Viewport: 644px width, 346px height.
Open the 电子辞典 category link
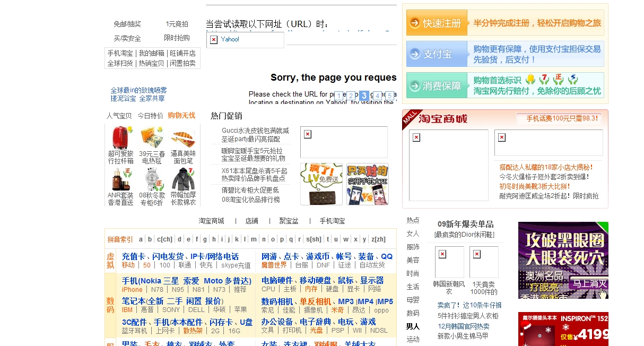316,322
